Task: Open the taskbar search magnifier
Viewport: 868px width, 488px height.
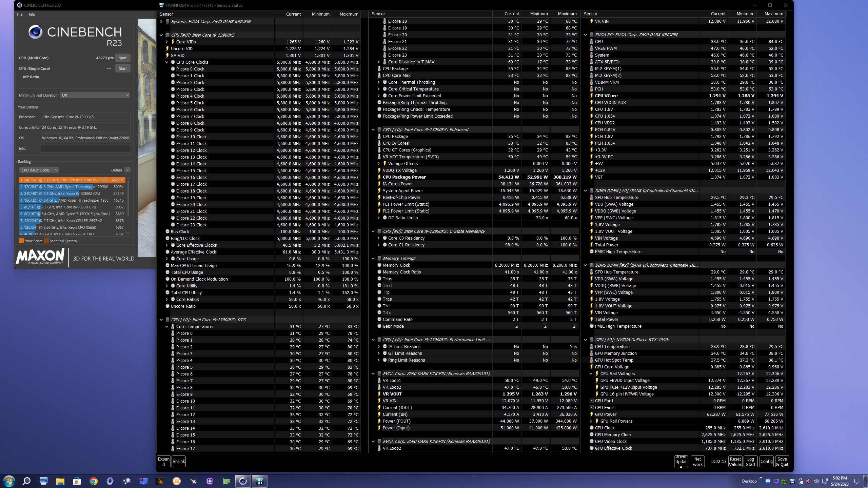Action: click(26, 481)
